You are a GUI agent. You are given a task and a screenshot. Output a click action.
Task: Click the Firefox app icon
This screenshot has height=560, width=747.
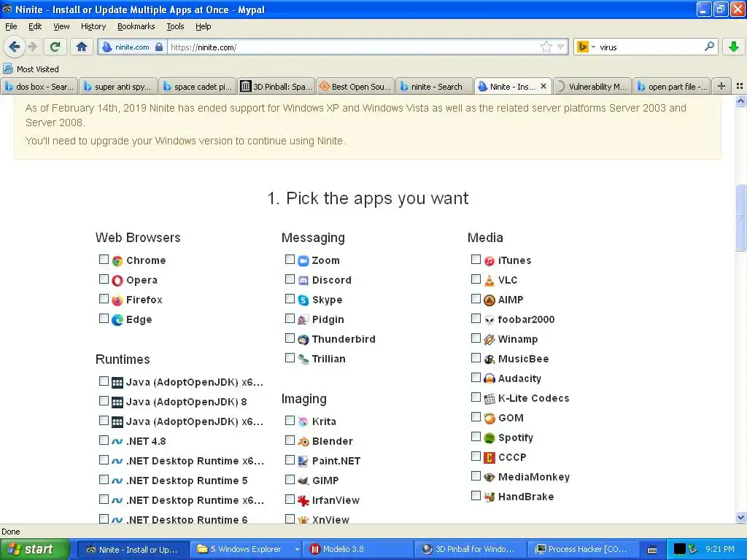[x=117, y=300]
